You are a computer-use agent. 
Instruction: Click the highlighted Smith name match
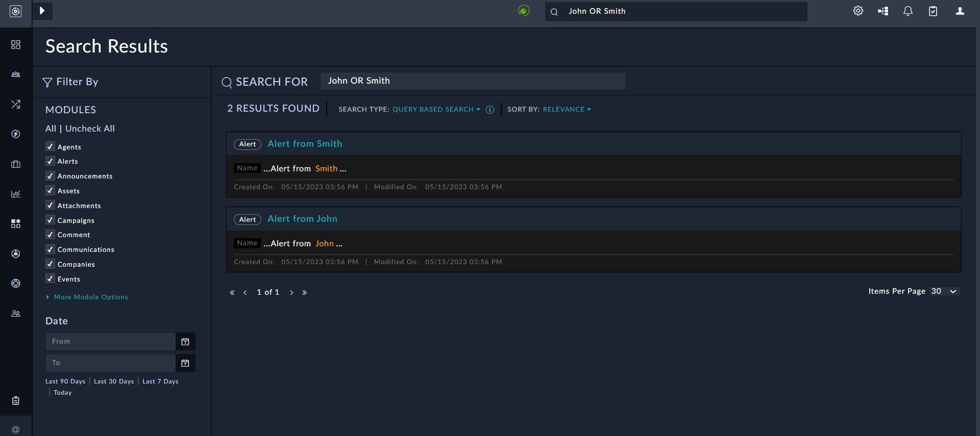click(326, 169)
